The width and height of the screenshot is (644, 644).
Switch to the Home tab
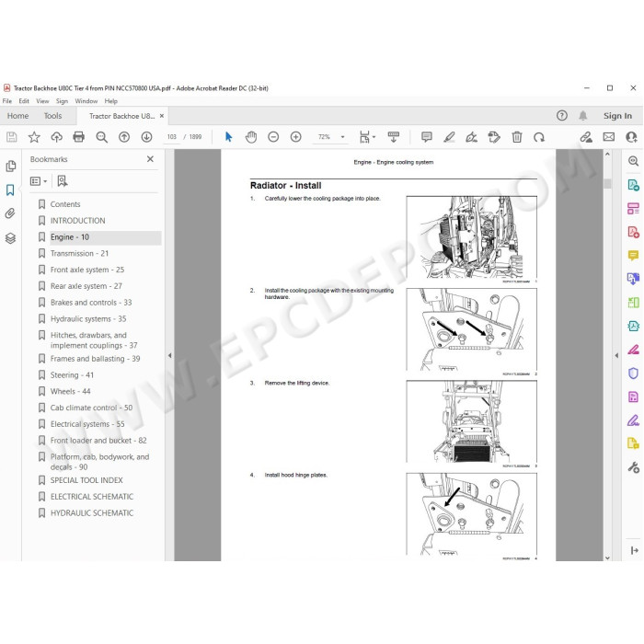click(x=18, y=116)
